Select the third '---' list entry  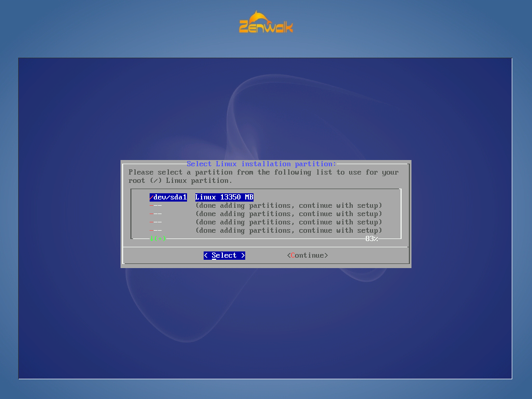point(156,222)
